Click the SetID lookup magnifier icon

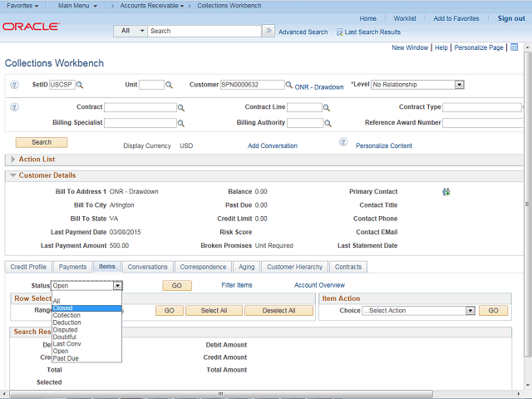[81, 85]
